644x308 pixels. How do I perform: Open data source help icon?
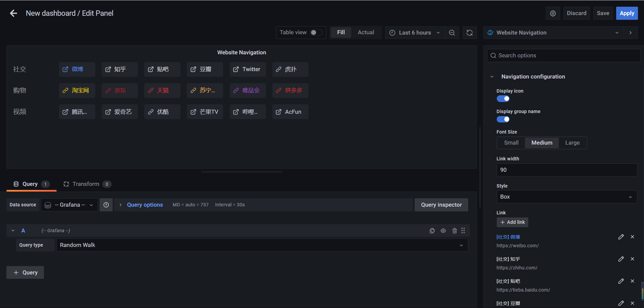pyautogui.click(x=106, y=205)
